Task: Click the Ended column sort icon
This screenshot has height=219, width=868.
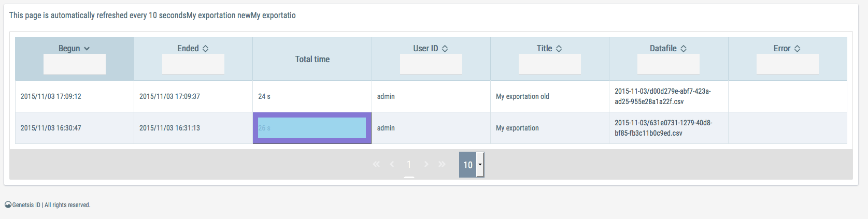Action: [205, 48]
